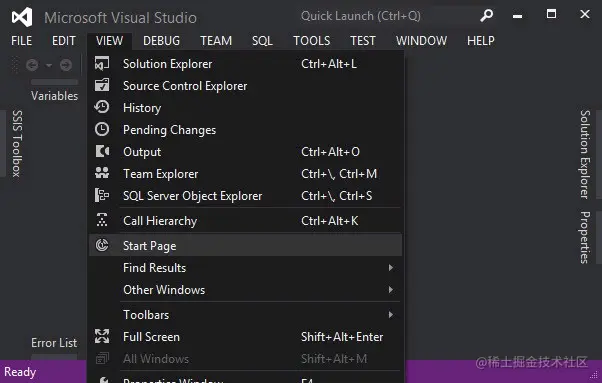Expand the Find Results submenu arrow
This screenshot has width=602, height=383.
click(x=390, y=267)
